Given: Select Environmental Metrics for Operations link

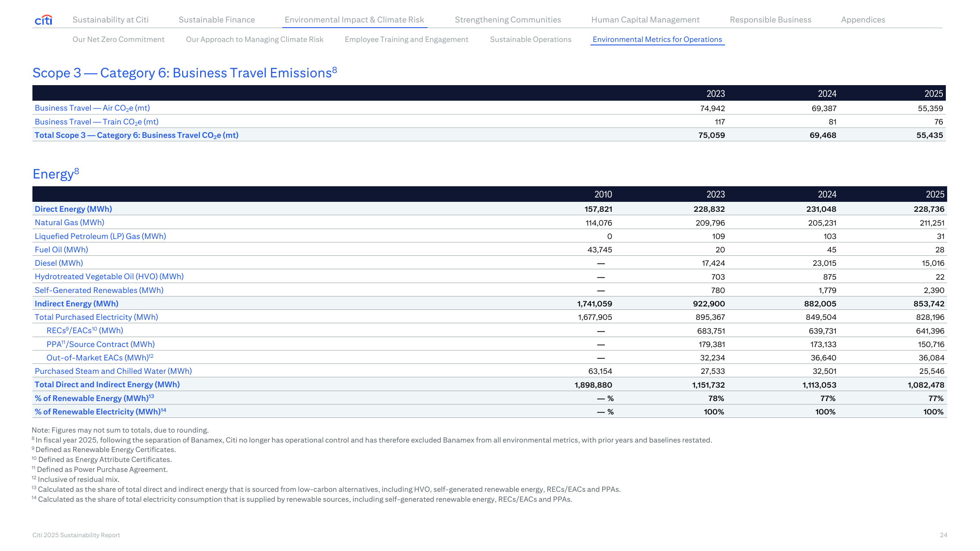Looking at the screenshot, I should (x=657, y=39).
